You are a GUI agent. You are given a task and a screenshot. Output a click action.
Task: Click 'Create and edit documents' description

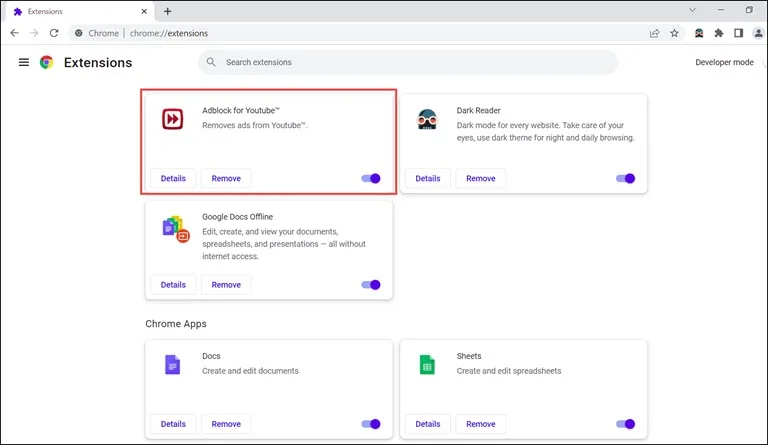tap(250, 371)
